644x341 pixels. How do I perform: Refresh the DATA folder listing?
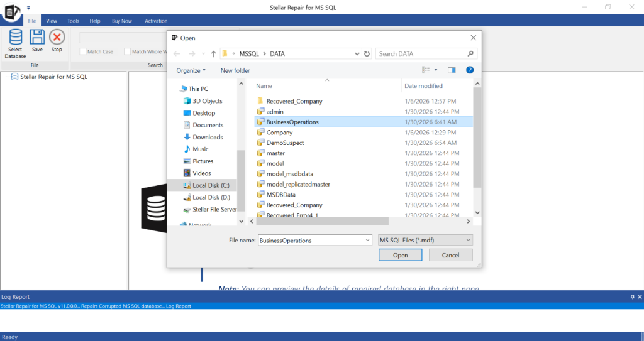367,54
